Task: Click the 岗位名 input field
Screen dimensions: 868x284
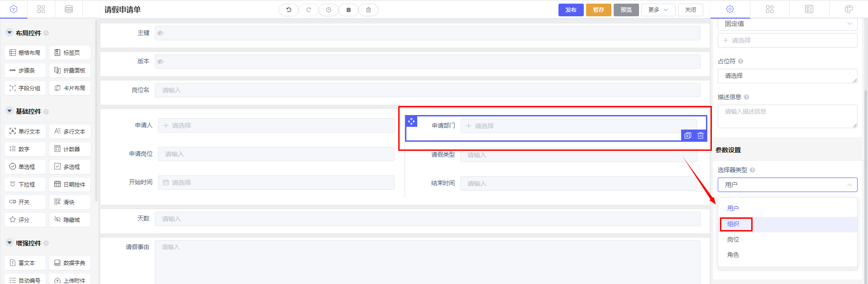Action: [427, 90]
